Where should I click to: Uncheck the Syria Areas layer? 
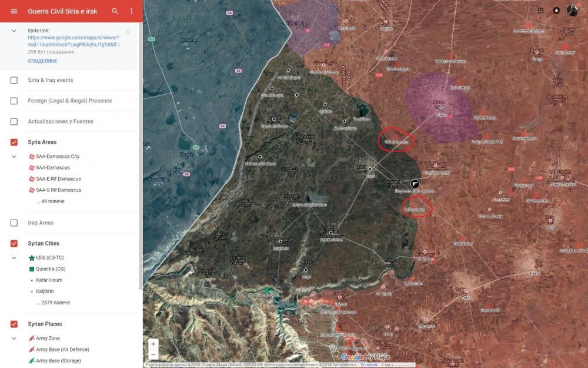14,142
